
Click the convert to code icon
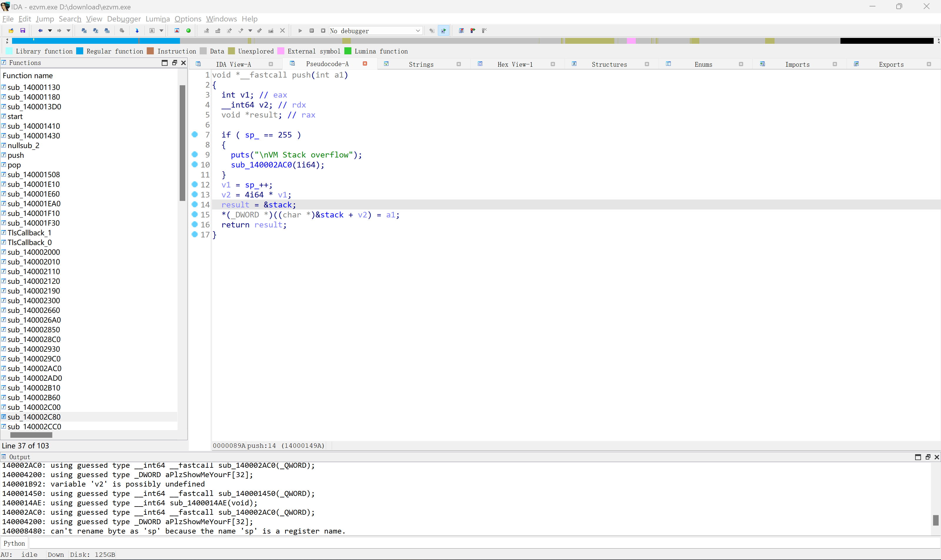click(x=206, y=31)
